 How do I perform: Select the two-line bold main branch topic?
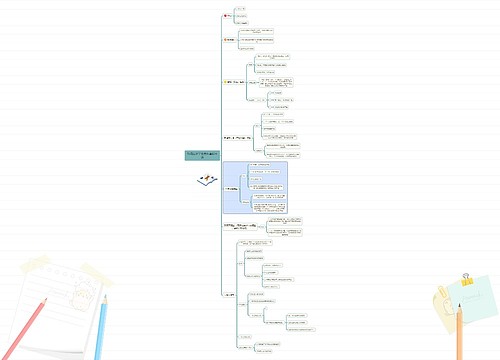240,227
